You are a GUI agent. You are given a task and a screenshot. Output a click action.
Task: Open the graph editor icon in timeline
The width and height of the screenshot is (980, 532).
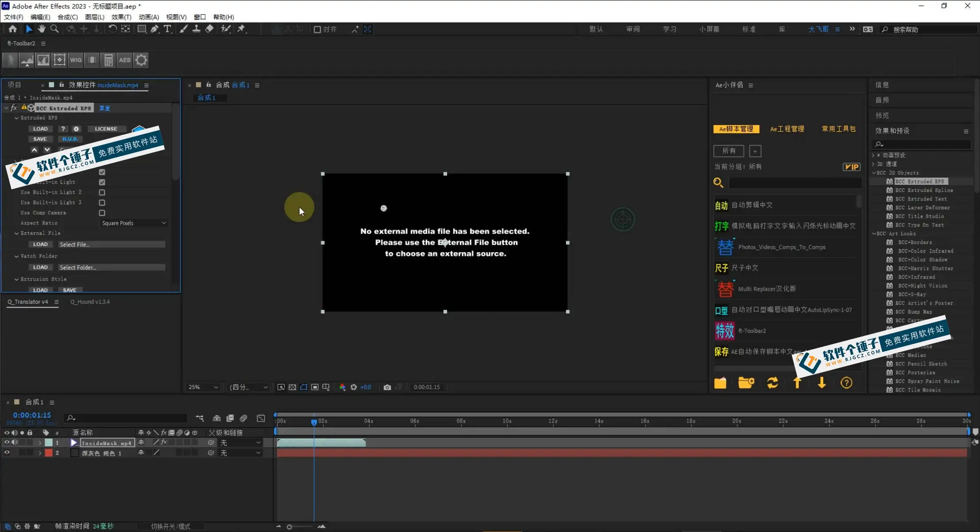[261, 418]
